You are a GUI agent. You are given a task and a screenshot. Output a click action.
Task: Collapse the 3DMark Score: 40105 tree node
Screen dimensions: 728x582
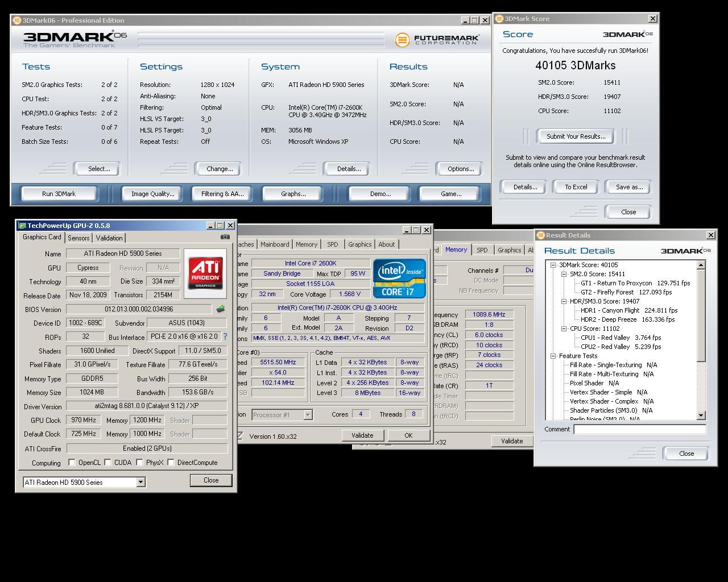(553, 265)
